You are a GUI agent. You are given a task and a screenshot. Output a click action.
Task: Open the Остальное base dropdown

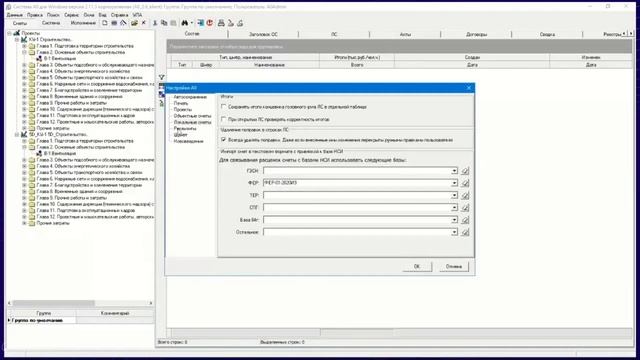[454, 232]
